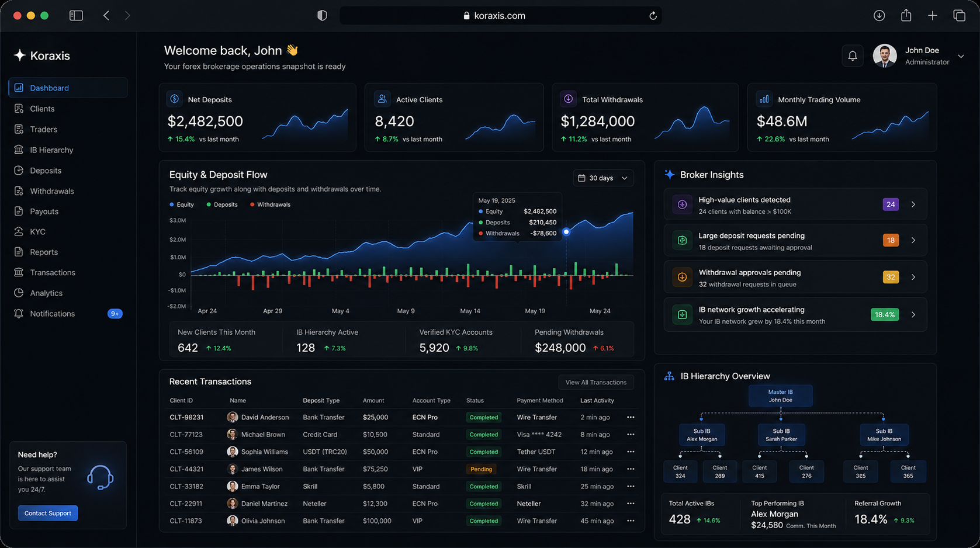This screenshot has height=548, width=980.
Task: Click the browser sidebar toggle icon
Action: pyautogui.click(x=76, y=16)
